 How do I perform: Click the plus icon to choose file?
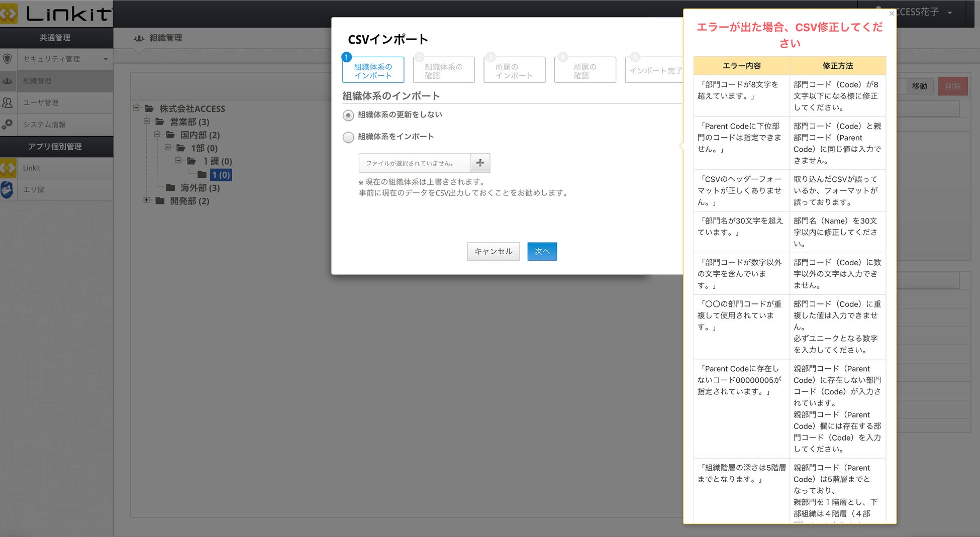tap(480, 163)
